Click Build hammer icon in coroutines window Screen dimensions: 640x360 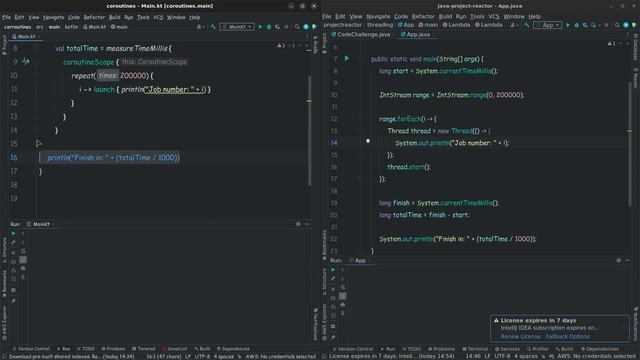[x=213, y=27]
